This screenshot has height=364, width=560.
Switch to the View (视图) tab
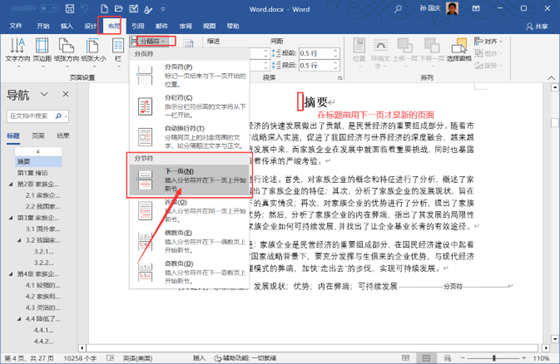[x=209, y=26]
